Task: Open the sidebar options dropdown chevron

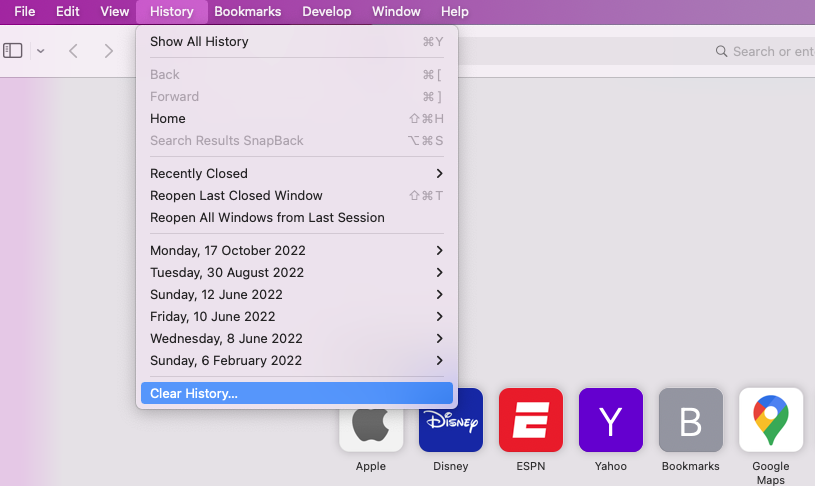Action: [x=41, y=51]
